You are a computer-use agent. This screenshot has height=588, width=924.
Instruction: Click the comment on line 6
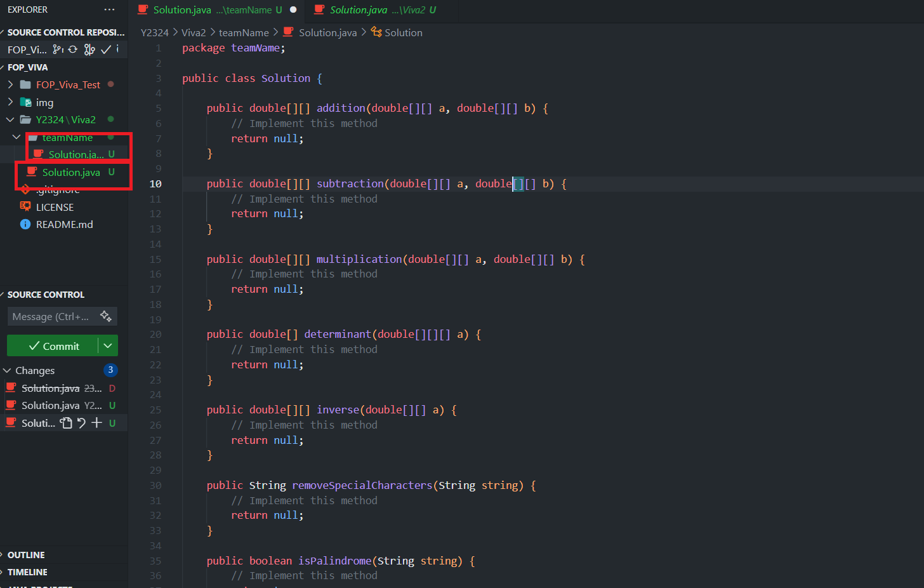click(304, 123)
